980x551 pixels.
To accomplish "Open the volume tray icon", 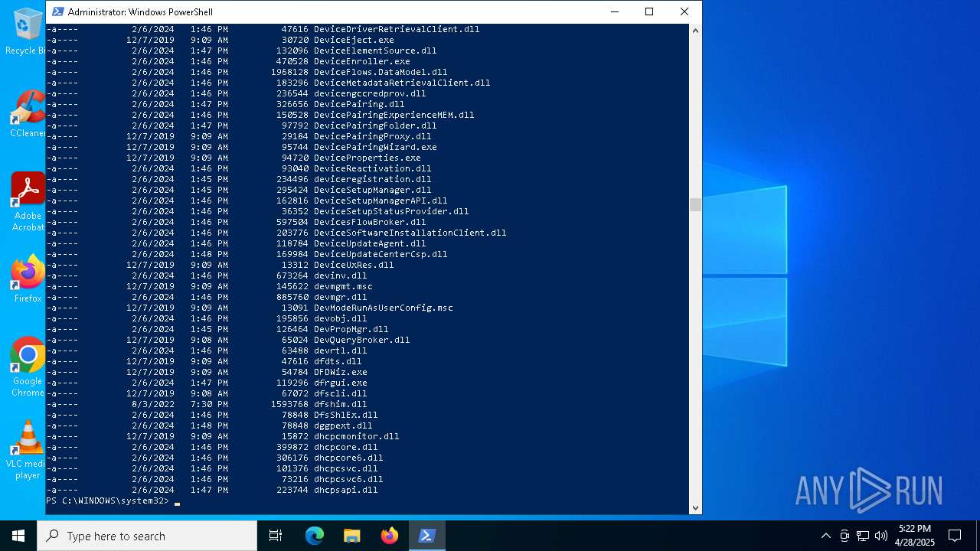I will pos(881,536).
